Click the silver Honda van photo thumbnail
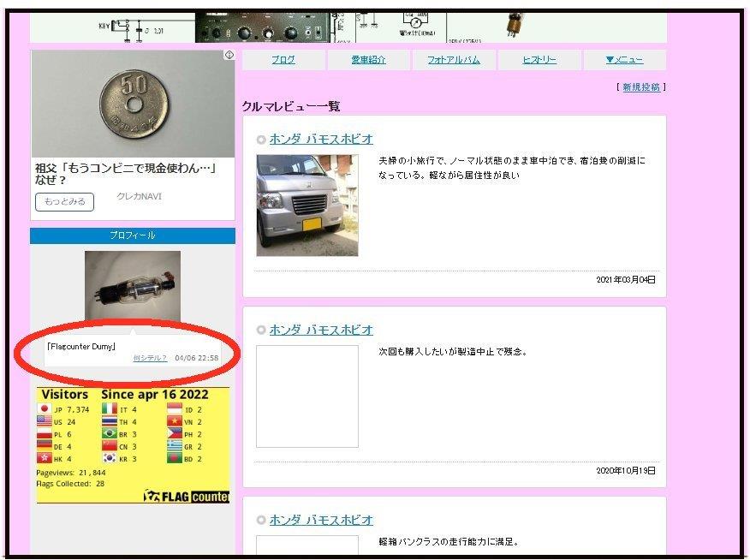 (x=307, y=206)
